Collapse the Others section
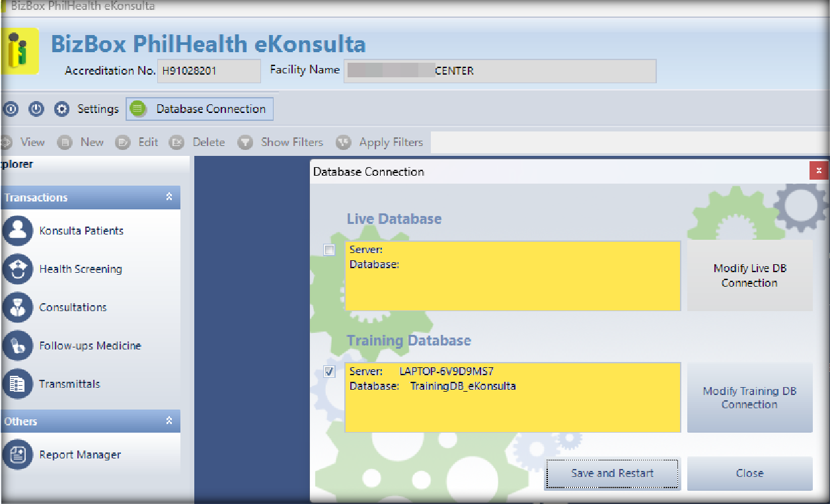 [169, 421]
